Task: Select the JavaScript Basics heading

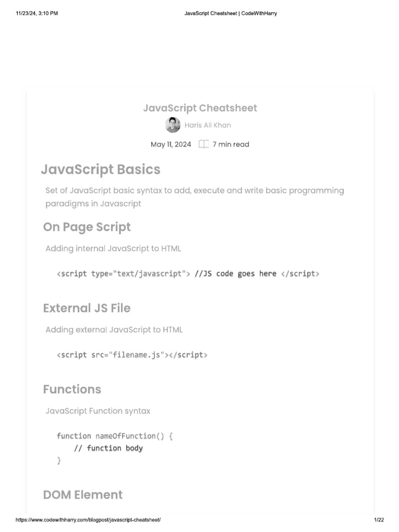Action: pyautogui.click(x=101, y=169)
